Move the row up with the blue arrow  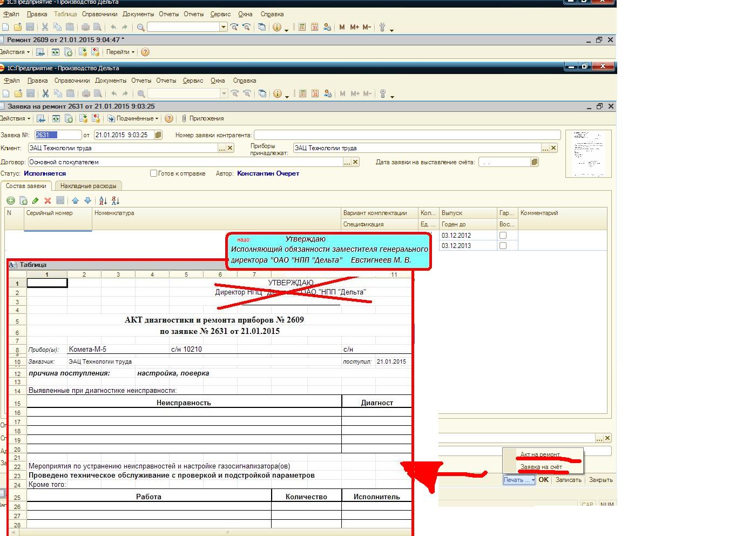(x=75, y=200)
